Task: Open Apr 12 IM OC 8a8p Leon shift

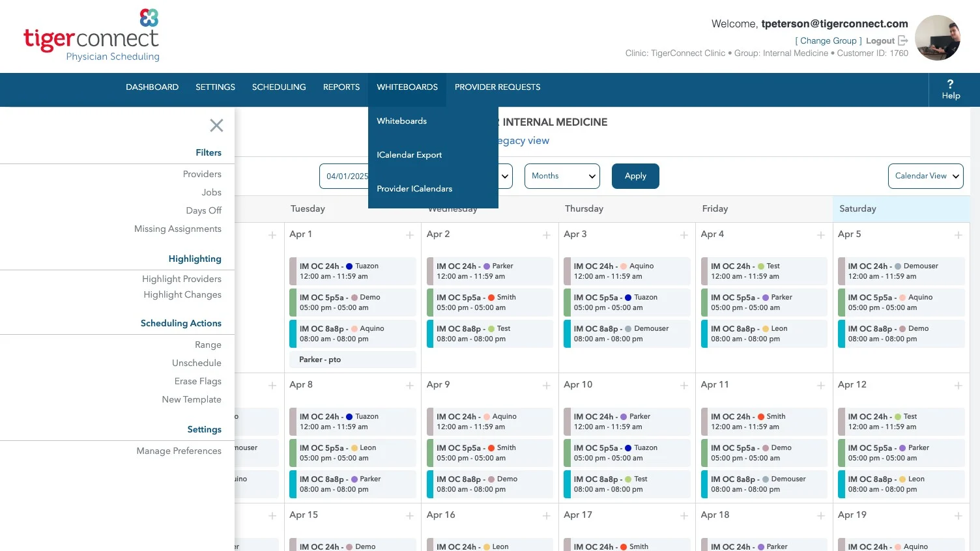Action: [901, 484]
